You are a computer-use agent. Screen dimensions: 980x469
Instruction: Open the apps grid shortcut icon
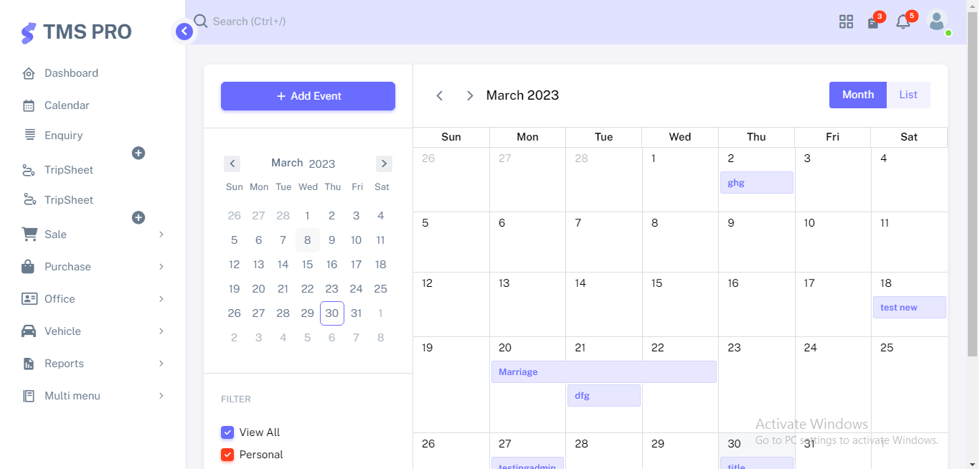click(x=846, y=22)
